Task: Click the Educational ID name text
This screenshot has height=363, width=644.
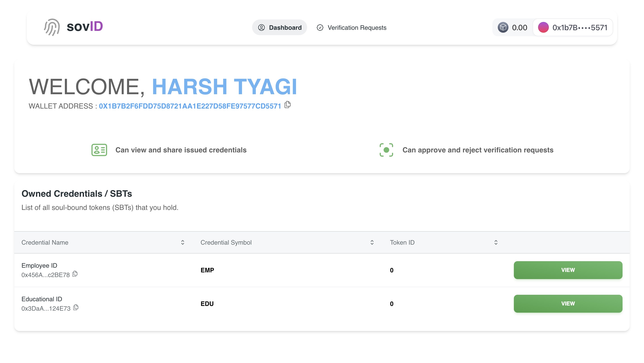Action: click(x=42, y=299)
